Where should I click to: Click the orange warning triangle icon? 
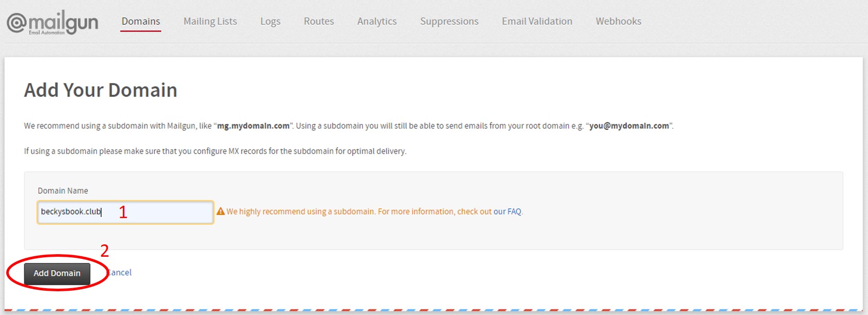pyautogui.click(x=220, y=211)
